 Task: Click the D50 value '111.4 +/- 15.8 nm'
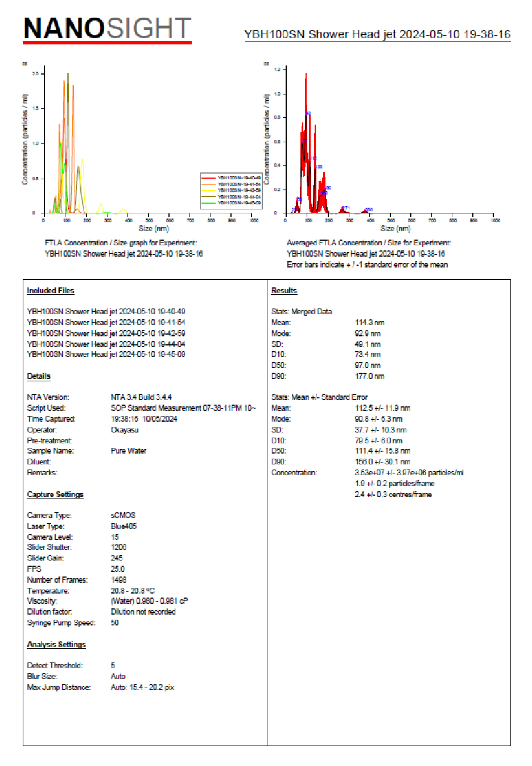[x=382, y=451]
